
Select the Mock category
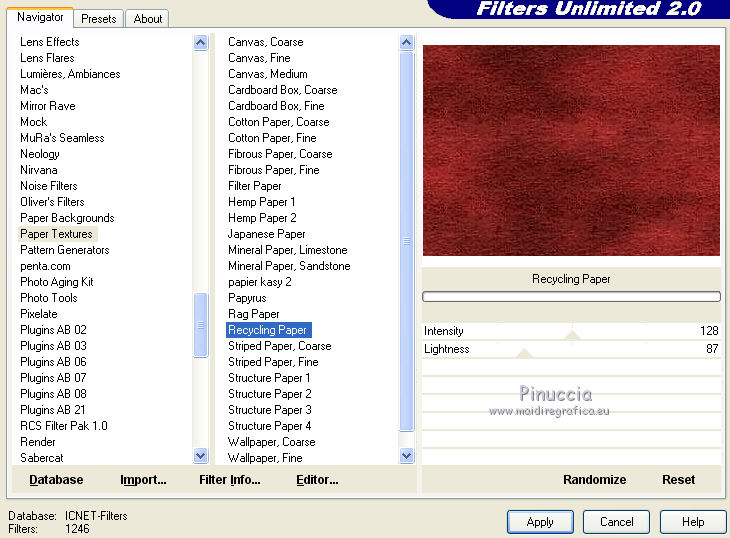(x=34, y=122)
